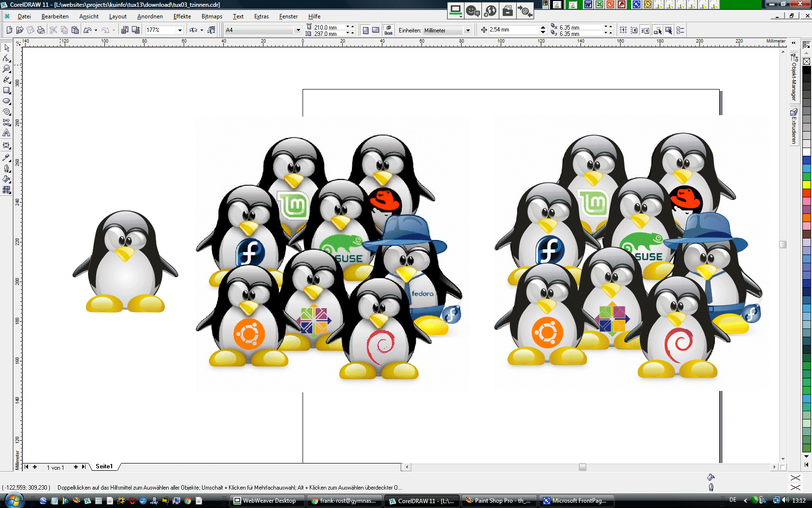812x508 pixels.
Task: Select the Outline pen tool
Action: coord(6,168)
